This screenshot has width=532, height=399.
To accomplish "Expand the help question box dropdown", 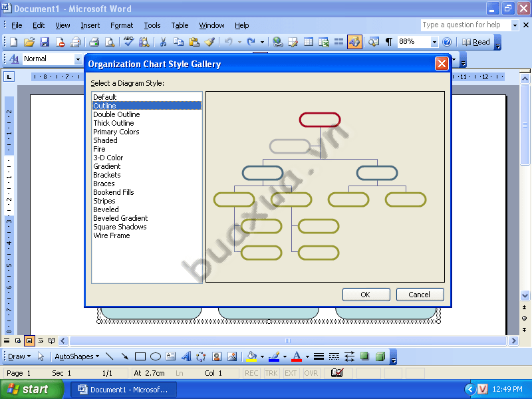I will pos(515,25).
